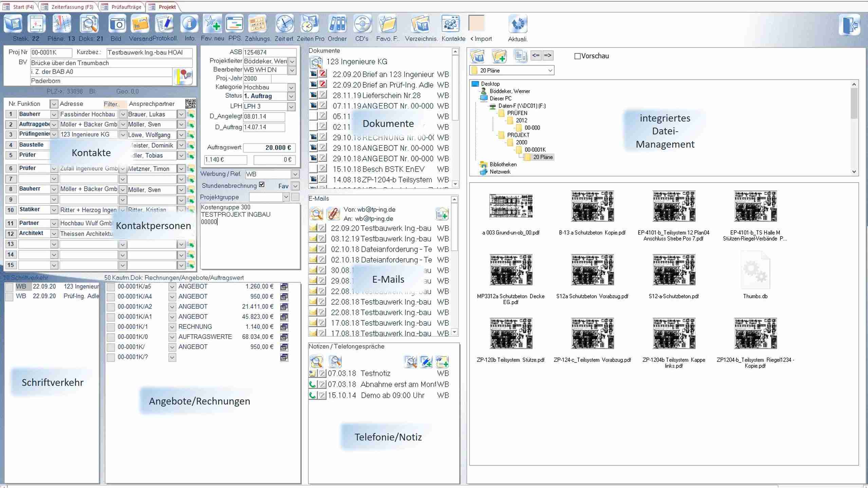
Task: Open the Kategorie Hochbau dropdown
Action: pos(291,88)
